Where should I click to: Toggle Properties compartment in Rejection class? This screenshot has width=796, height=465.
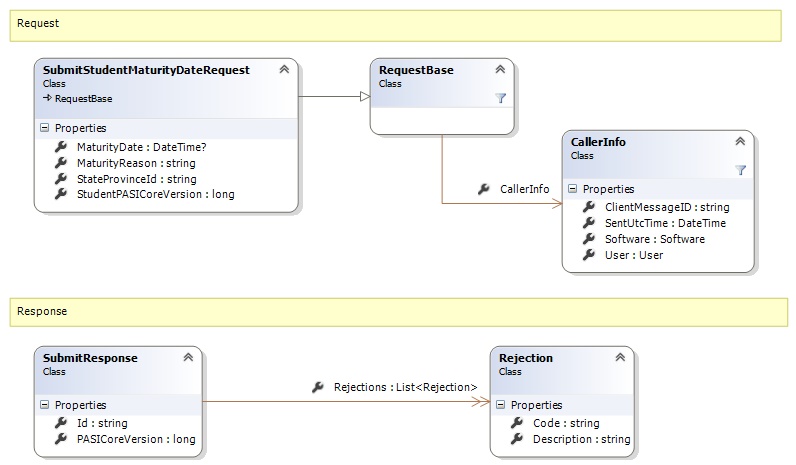pos(500,405)
